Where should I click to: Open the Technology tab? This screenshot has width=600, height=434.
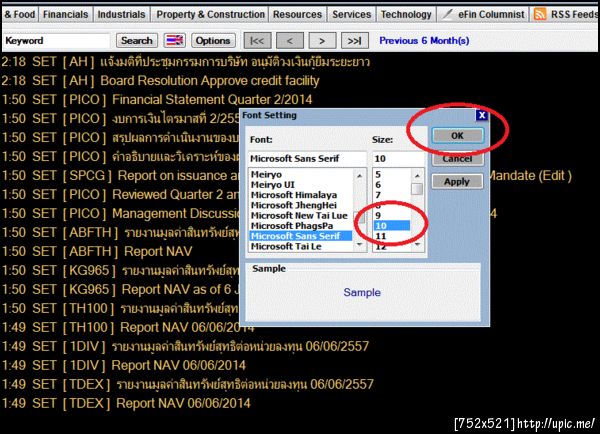coord(406,14)
